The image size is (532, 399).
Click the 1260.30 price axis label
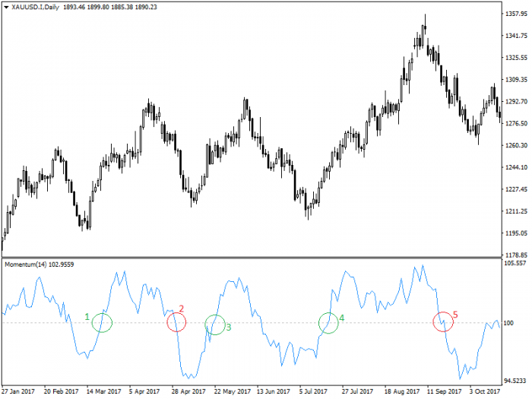pyautogui.click(x=516, y=145)
